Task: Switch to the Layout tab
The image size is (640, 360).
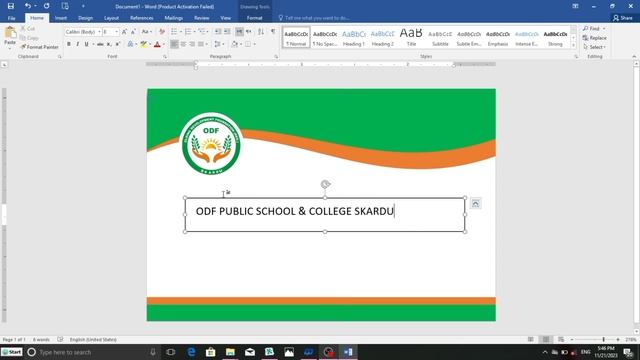Action: (x=111, y=18)
